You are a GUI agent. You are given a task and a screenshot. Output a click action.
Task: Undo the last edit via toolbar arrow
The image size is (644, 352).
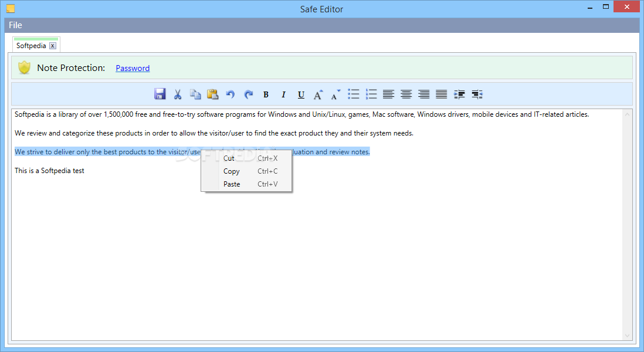pyautogui.click(x=230, y=94)
